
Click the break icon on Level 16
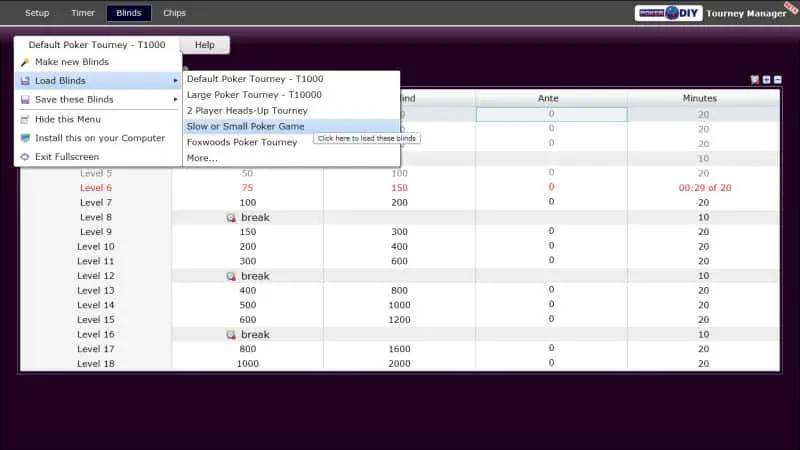231,335
